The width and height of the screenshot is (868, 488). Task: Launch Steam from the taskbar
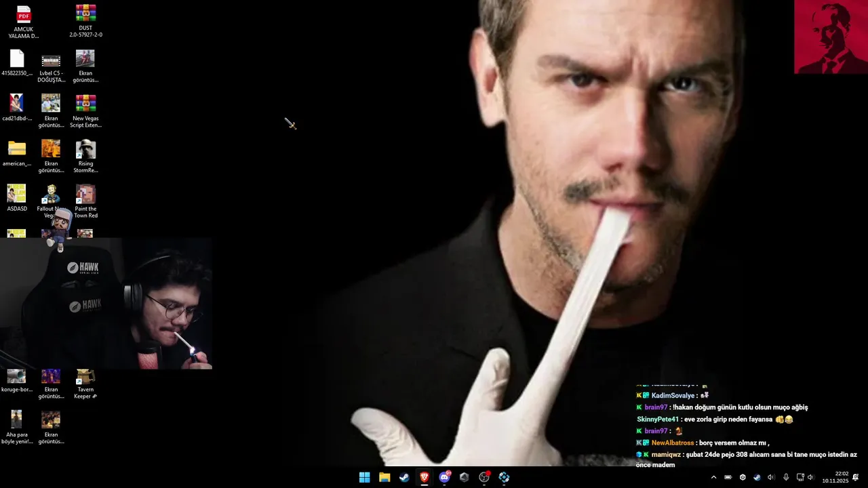(404, 477)
